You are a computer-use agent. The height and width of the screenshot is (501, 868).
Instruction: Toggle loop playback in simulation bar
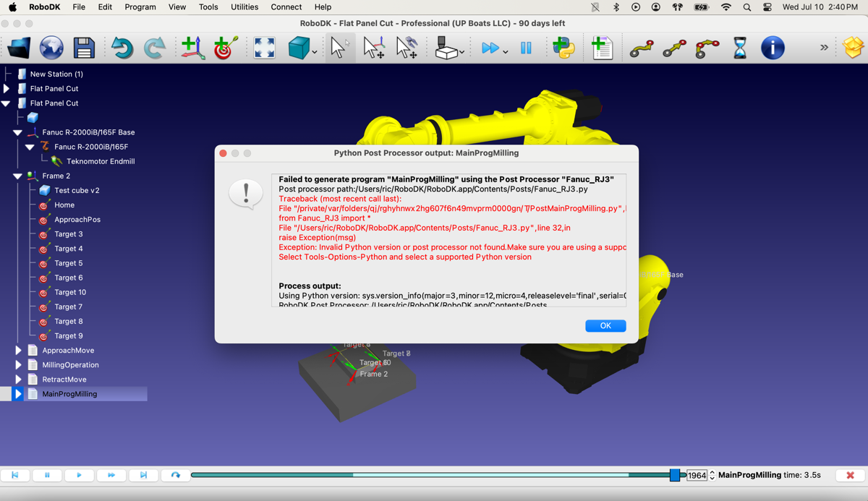175,475
